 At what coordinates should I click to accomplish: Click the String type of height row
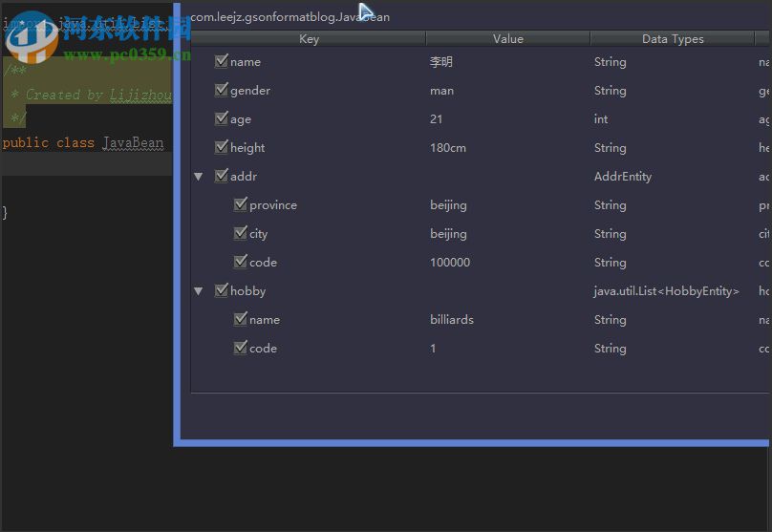[x=610, y=148]
